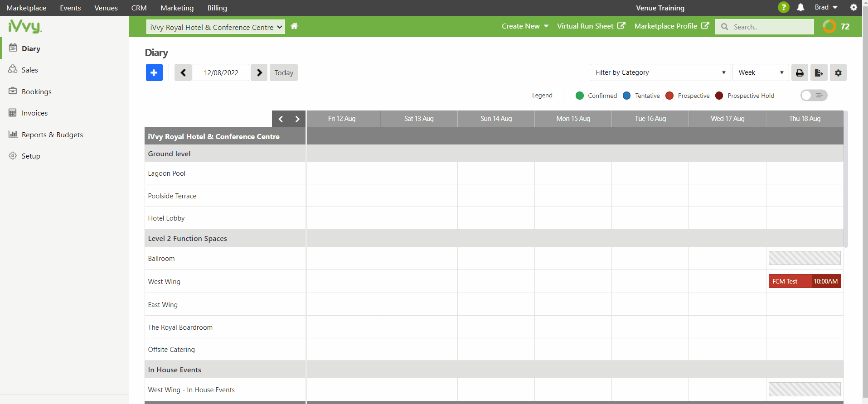
Task: Open Venues top menu
Action: [x=106, y=8]
